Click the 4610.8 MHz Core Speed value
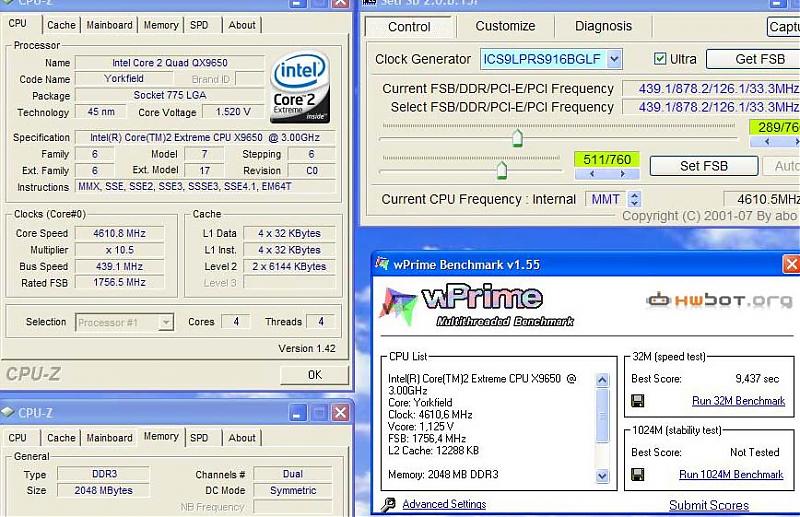This screenshot has width=800, height=517. (x=119, y=234)
